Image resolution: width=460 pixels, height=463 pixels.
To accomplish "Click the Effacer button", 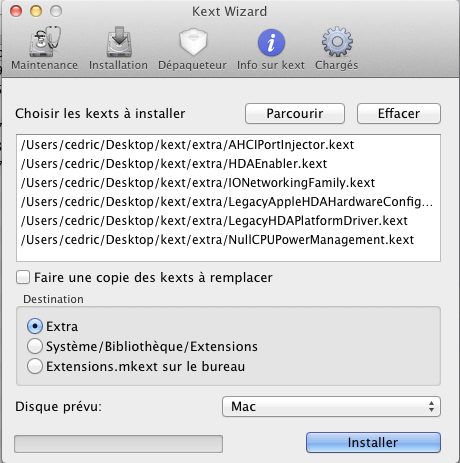I will 399,113.
